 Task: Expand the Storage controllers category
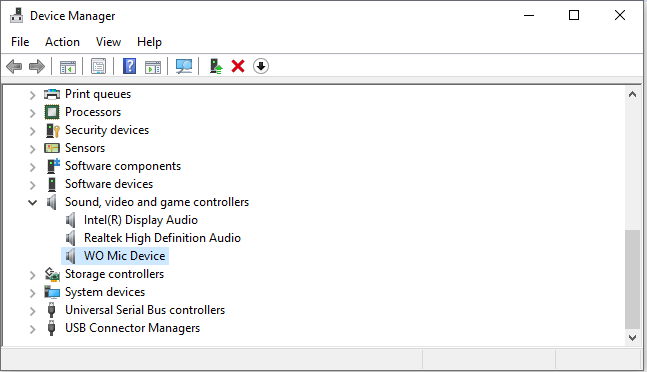33,275
